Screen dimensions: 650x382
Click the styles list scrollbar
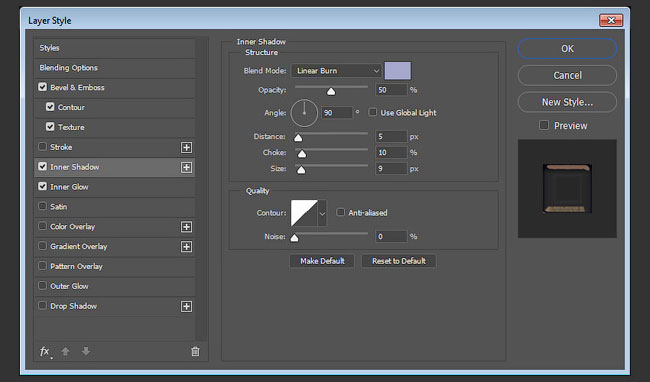tap(202, 189)
